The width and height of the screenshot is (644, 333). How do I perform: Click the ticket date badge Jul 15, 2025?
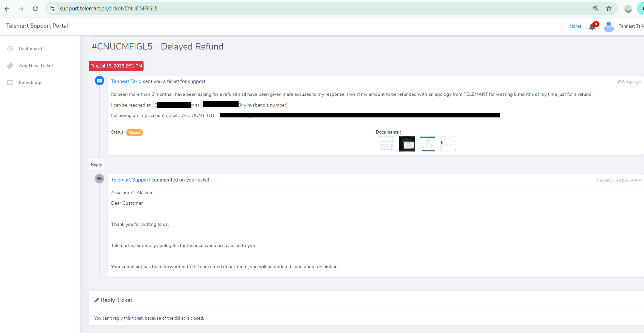pyautogui.click(x=116, y=66)
